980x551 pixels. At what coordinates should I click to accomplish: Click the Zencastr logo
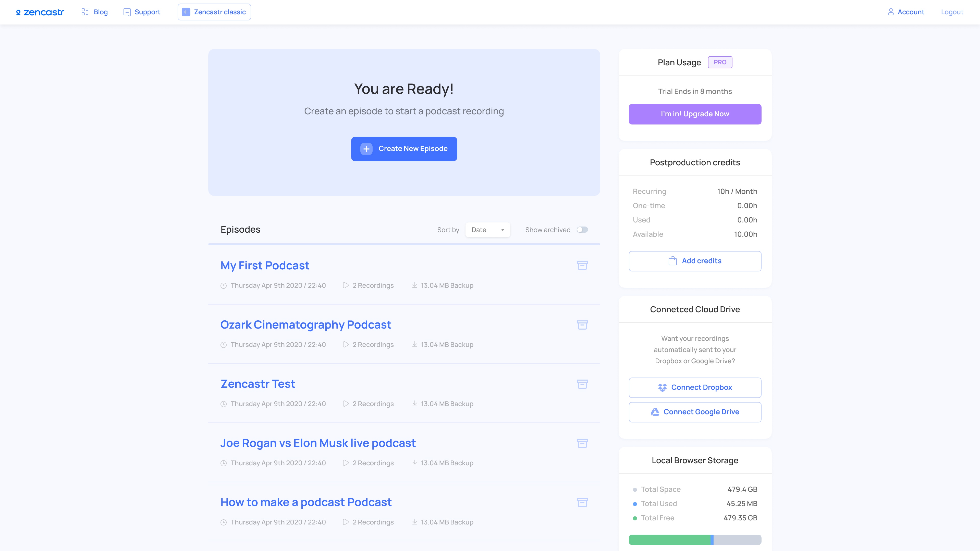pyautogui.click(x=40, y=12)
